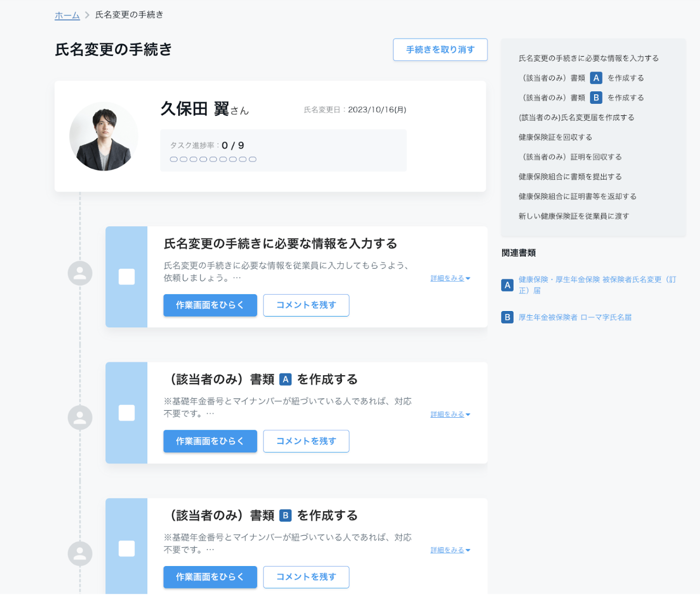700x595 pixels.
Task: Click the A badge in the sidebar task list
Action: tap(596, 78)
